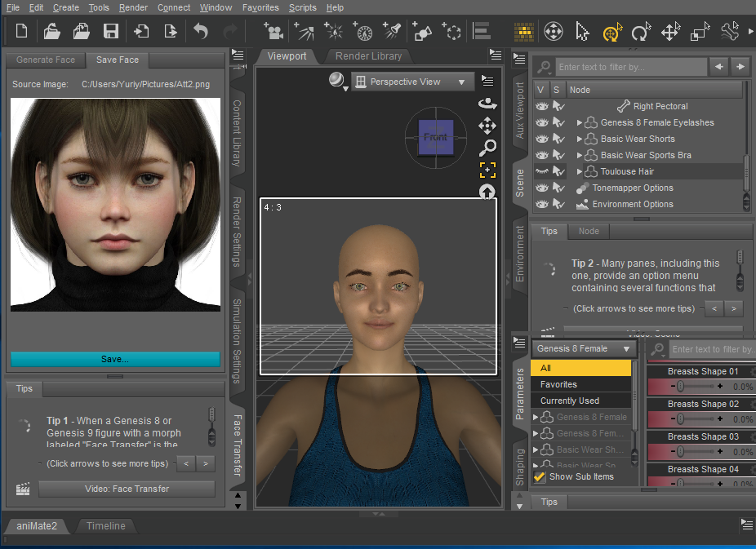Select the Node Selection arrow tool
The height and width of the screenshot is (549, 756).
[582, 32]
